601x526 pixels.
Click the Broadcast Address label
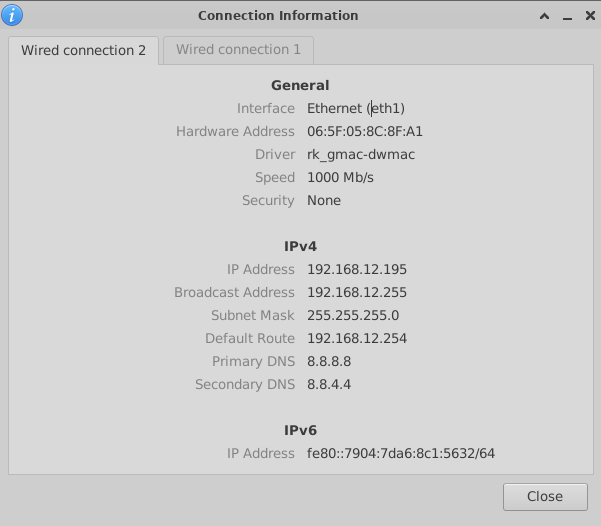click(234, 293)
